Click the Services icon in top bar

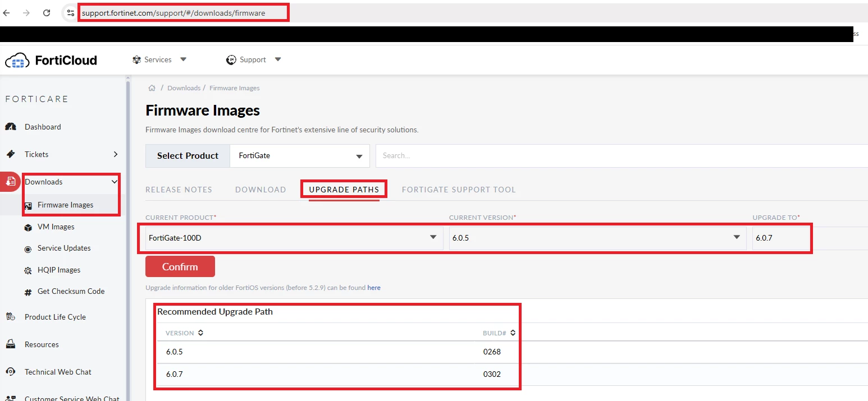(136, 59)
